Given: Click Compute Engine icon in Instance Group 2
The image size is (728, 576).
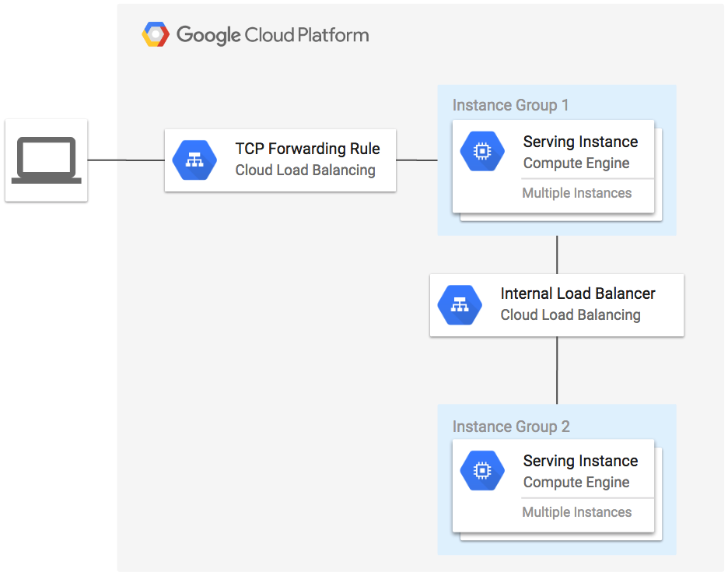Looking at the screenshot, I should tap(482, 471).
